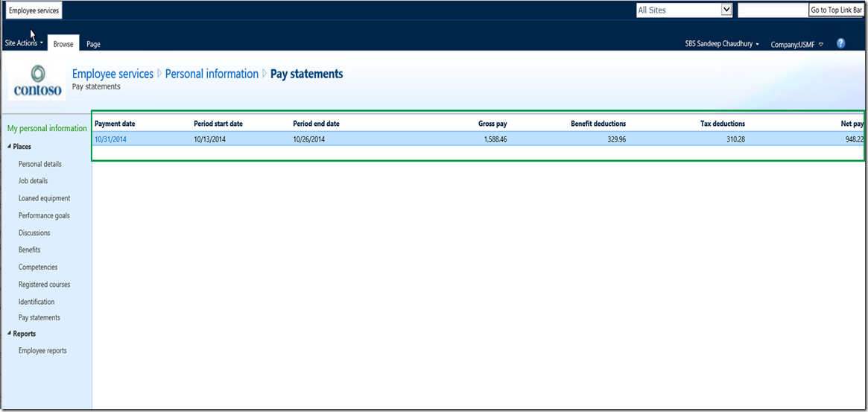Viewport: 868px width, 412px height.
Task: Open the All Sites scope dropdown
Action: coord(726,10)
